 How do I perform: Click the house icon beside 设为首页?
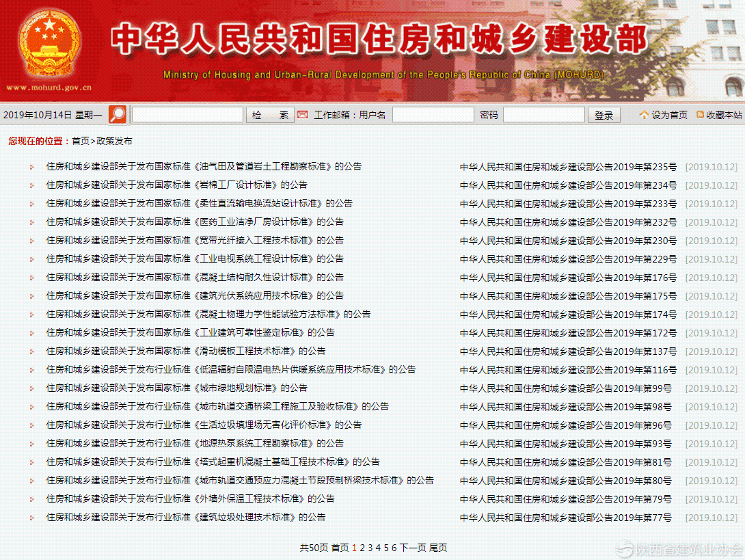tap(644, 115)
